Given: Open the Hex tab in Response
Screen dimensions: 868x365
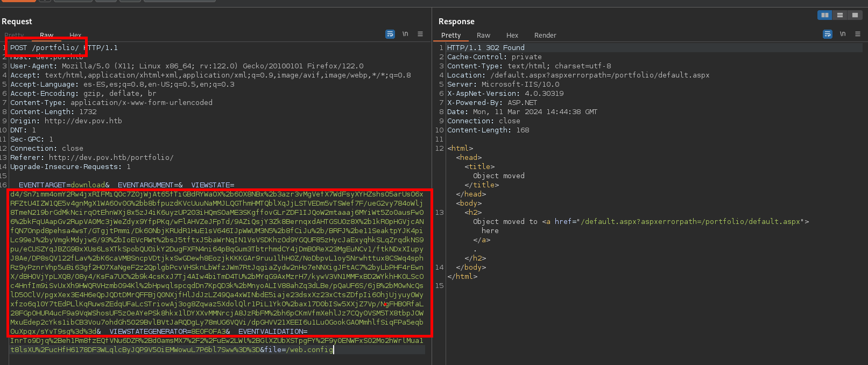Looking at the screenshot, I should 512,36.
